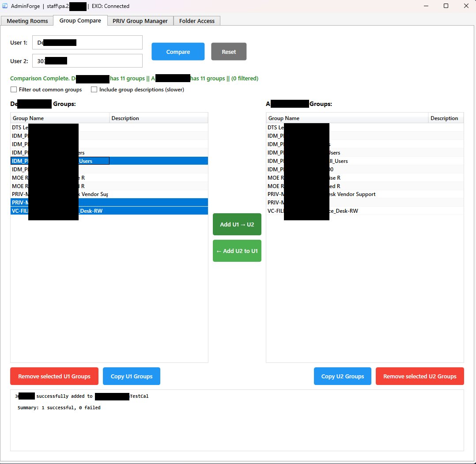
Task: Open the PRIV Group Manager tab
Action: click(x=140, y=21)
